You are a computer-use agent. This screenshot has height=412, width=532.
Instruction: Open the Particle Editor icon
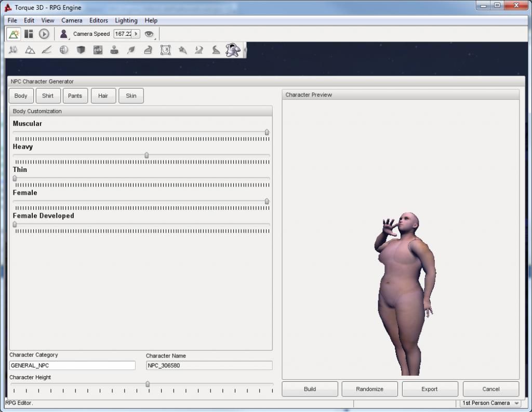click(182, 50)
